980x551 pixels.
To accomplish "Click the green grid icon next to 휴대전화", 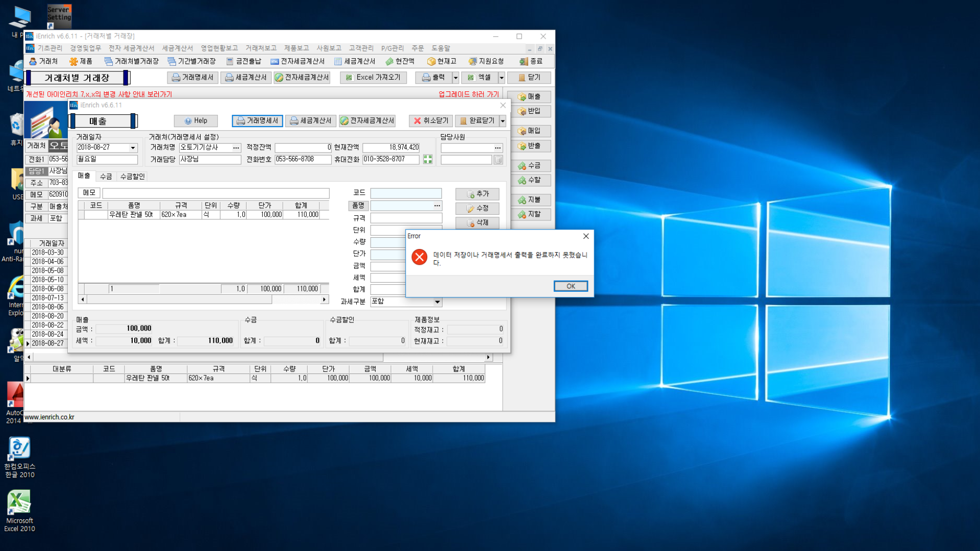I will coord(428,160).
